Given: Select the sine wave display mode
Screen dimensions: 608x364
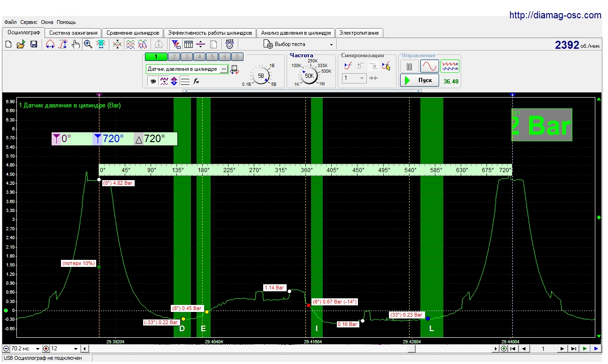Looking at the screenshot, I should (x=429, y=66).
